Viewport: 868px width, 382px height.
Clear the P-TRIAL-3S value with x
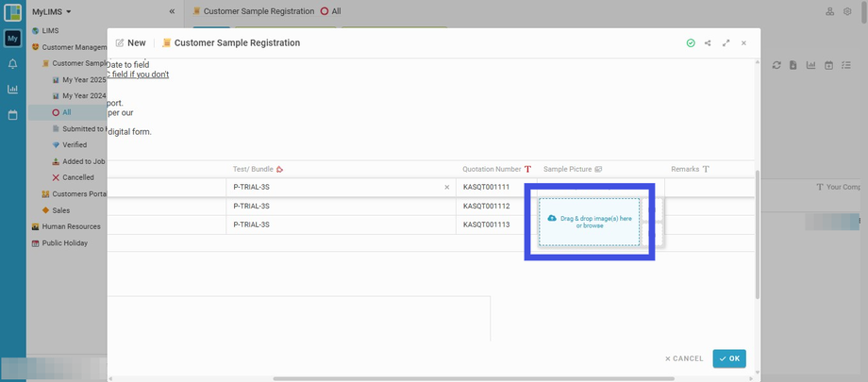point(446,187)
